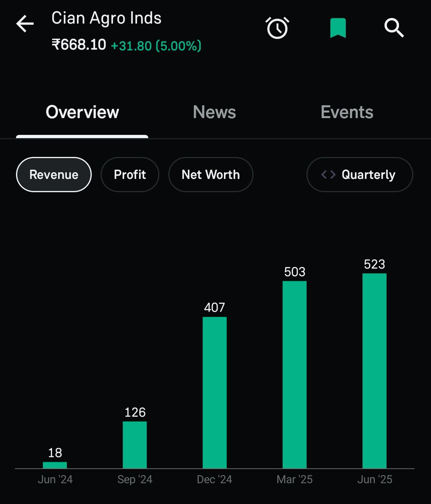Image resolution: width=431 pixels, height=504 pixels.
Task: Click the Jun '24 axis label
Action: [55, 480]
